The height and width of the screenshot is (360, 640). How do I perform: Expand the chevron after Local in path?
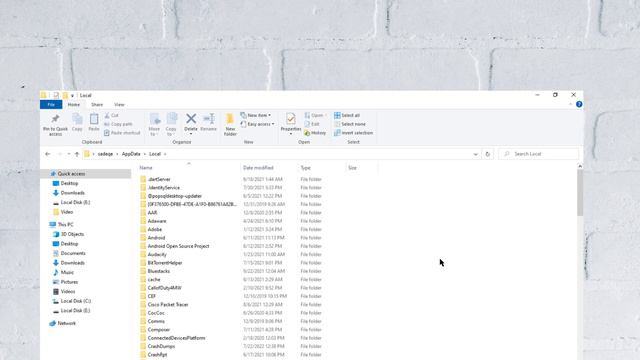pos(165,154)
